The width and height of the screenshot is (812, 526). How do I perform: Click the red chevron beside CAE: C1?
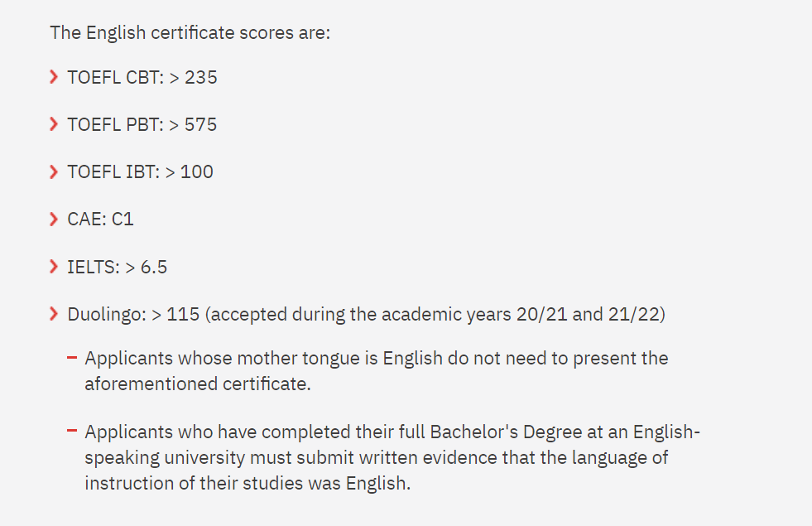coord(54,219)
